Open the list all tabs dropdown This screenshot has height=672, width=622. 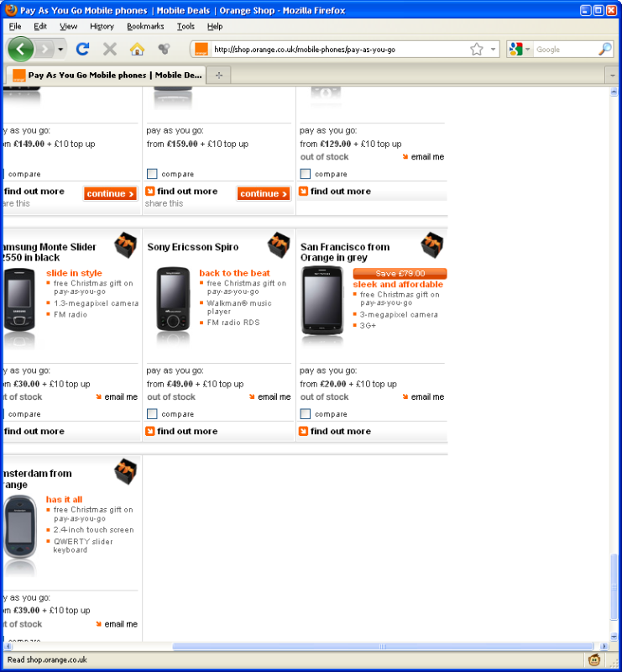point(613,76)
